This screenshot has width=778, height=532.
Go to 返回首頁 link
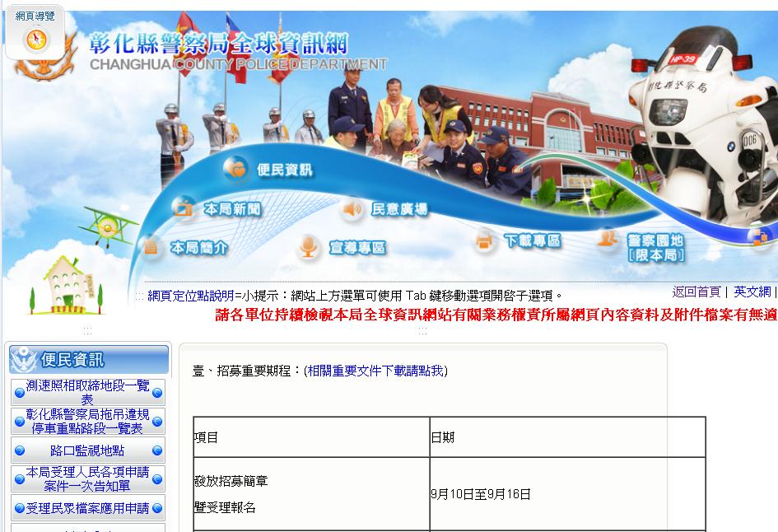696,292
